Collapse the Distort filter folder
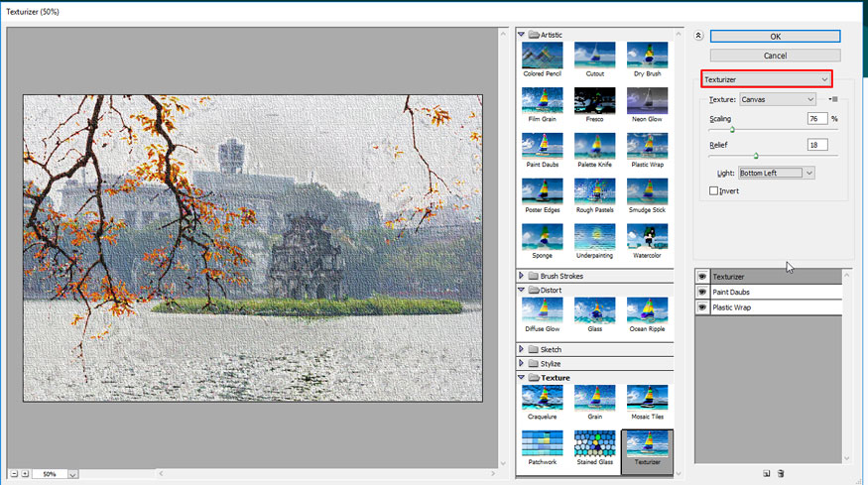868x485 pixels. click(521, 290)
